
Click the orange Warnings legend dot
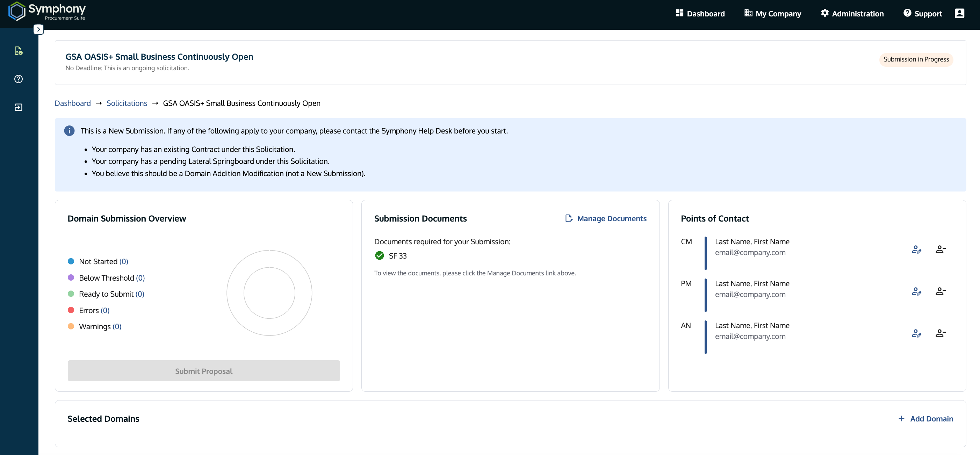(x=71, y=326)
